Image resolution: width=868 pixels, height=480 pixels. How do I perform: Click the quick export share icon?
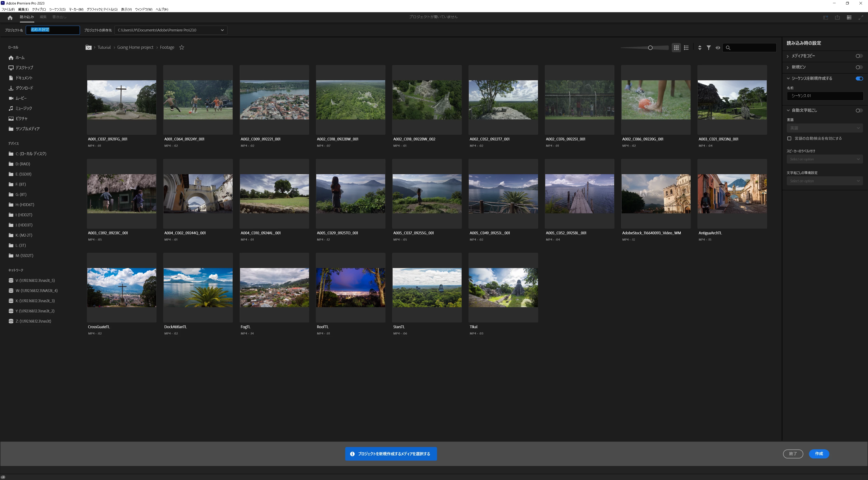pos(837,17)
